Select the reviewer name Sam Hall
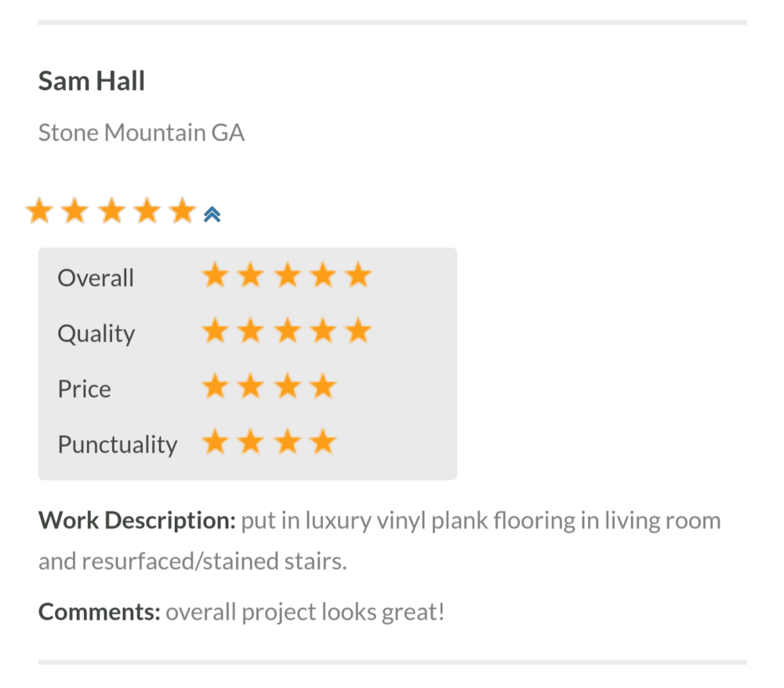Image resolution: width=784 pixels, height=688 pixels. [92, 81]
